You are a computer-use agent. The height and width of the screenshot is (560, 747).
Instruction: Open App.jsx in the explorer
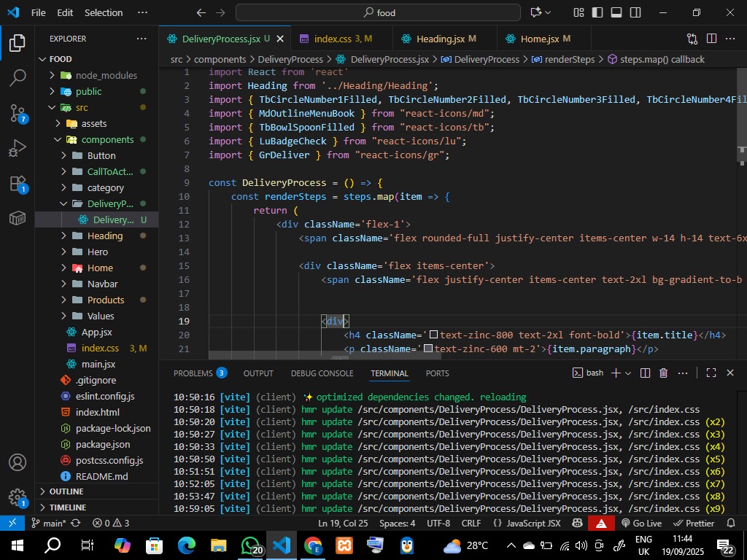click(x=97, y=332)
